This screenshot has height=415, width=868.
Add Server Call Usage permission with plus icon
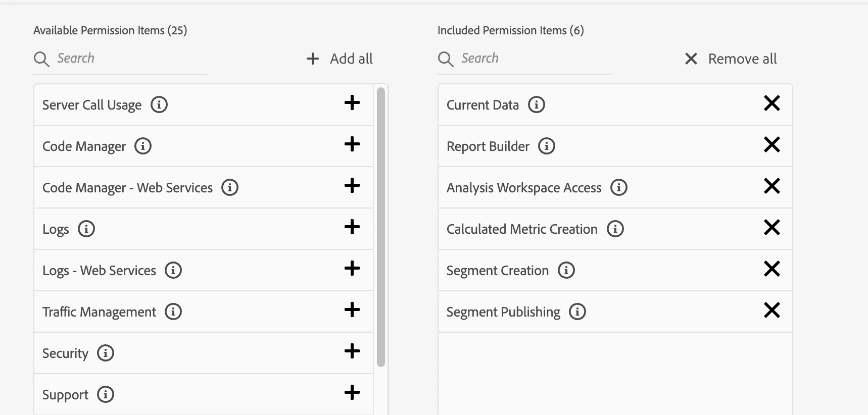(x=352, y=103)
